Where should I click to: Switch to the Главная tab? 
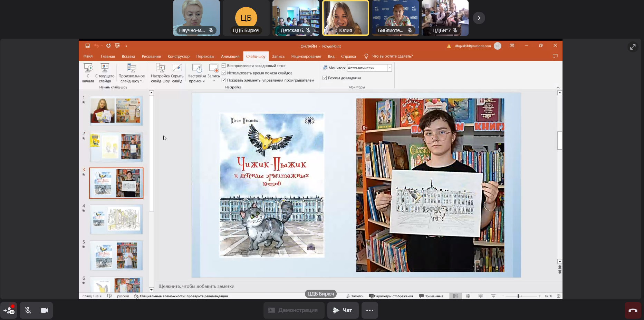click(x=108, y=56)
